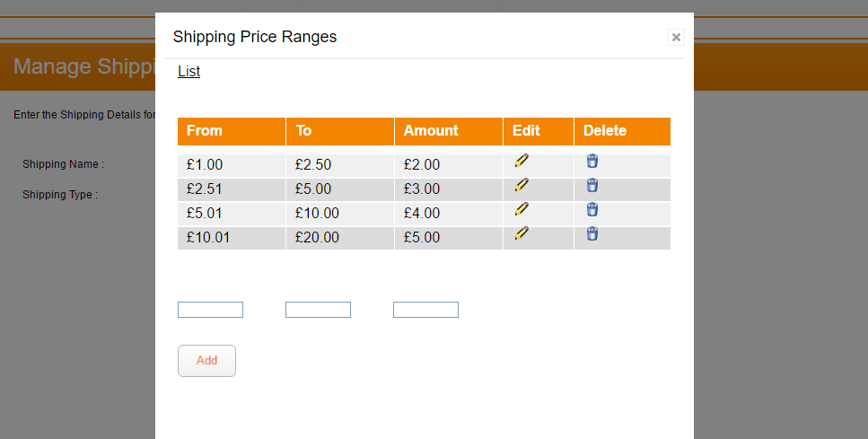Edit the £10.01 to £20.00 range
868x439 pixels.
pyautogui.click(x=522, y=233)
